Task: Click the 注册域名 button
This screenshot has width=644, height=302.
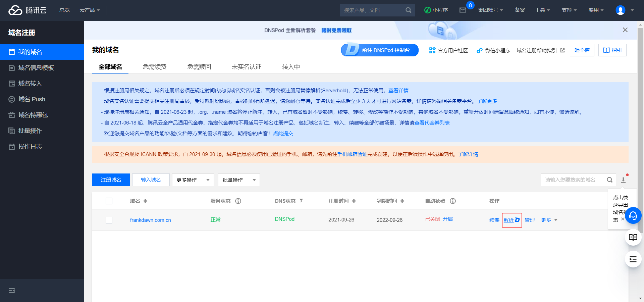Action: (x=111, y=180)
